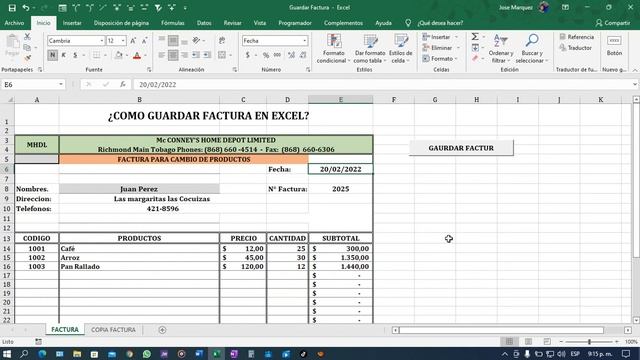Click the Windows Start button
The width and height of the screenshot is (640, 360).
[x=7, y=354]
